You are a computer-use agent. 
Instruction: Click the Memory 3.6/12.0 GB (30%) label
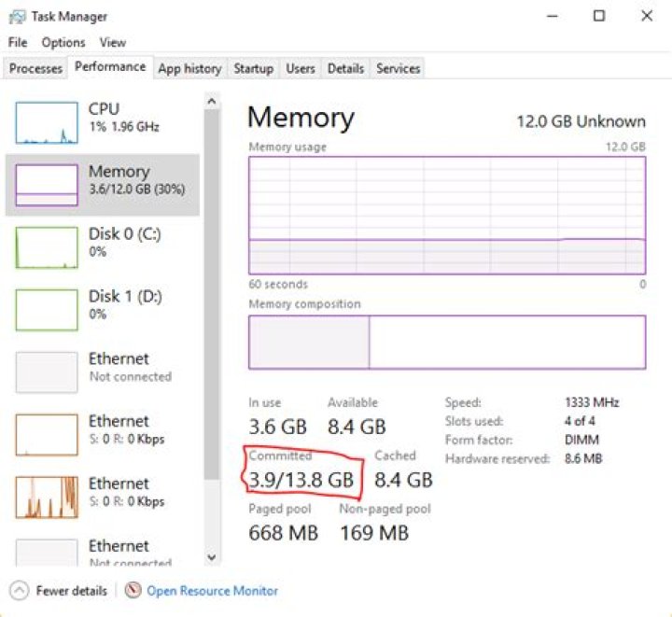coord(136,180)
